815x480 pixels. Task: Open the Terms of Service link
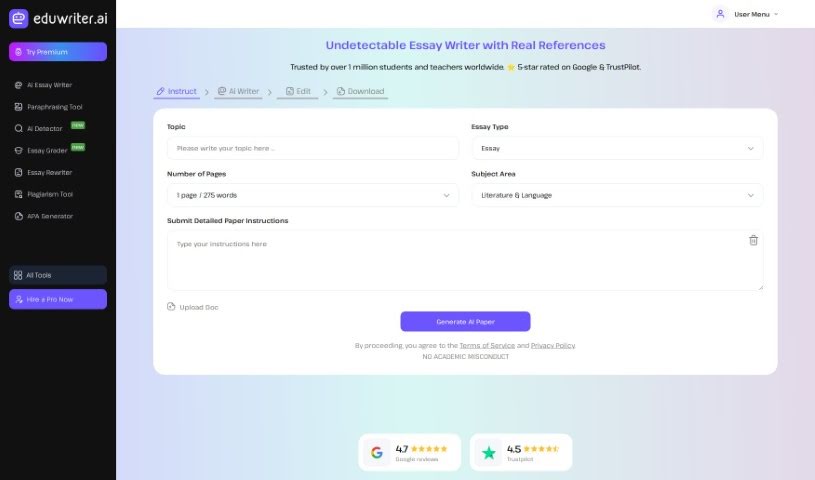click(x=487, y=345)
